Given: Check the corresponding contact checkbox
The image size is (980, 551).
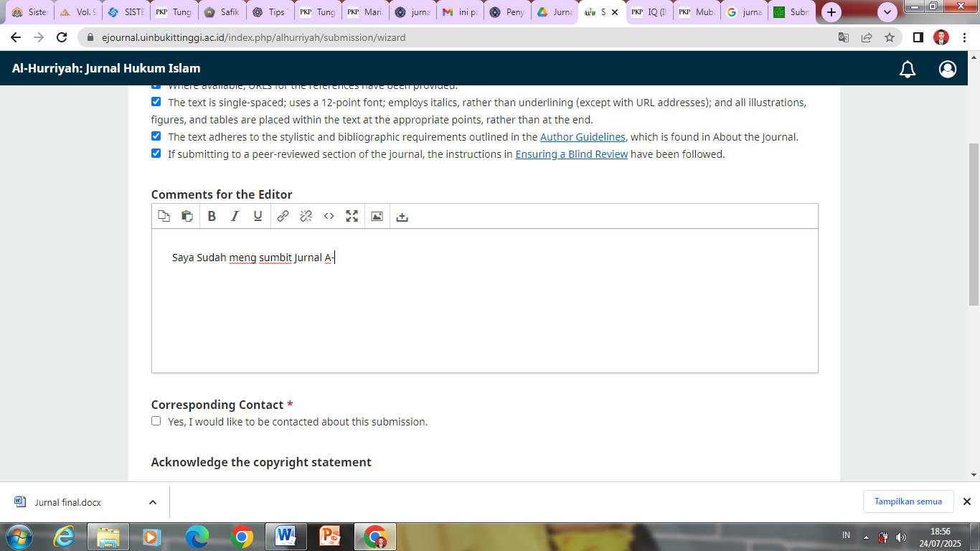Looking at the screenshot, I should click(x=156, y=421).
